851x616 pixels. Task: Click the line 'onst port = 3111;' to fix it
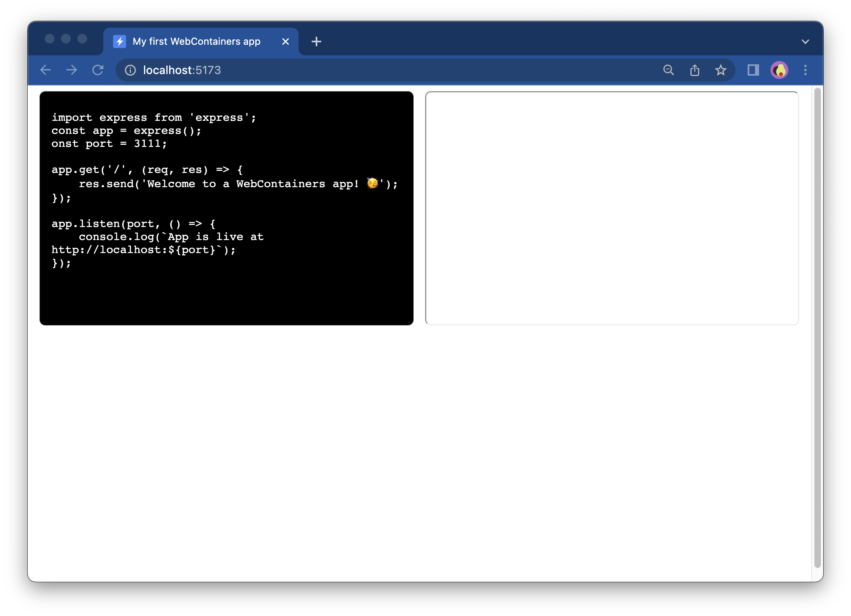click(109, 143)
